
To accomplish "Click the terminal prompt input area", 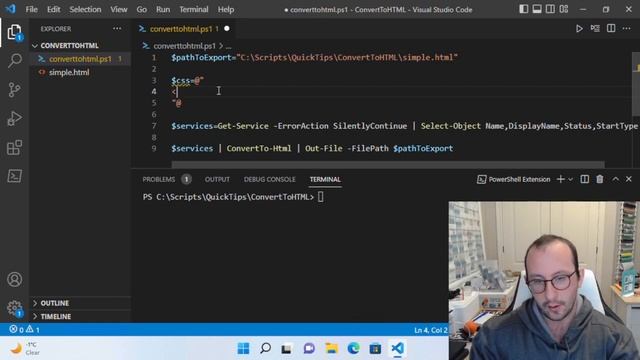I will click(320, 197).
